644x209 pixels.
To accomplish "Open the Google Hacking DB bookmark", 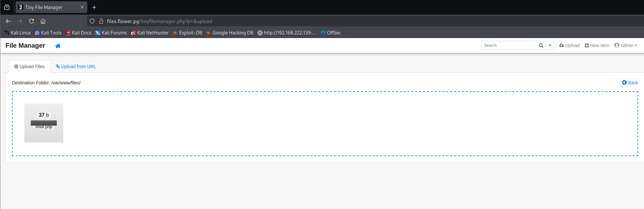I will 229,33.
